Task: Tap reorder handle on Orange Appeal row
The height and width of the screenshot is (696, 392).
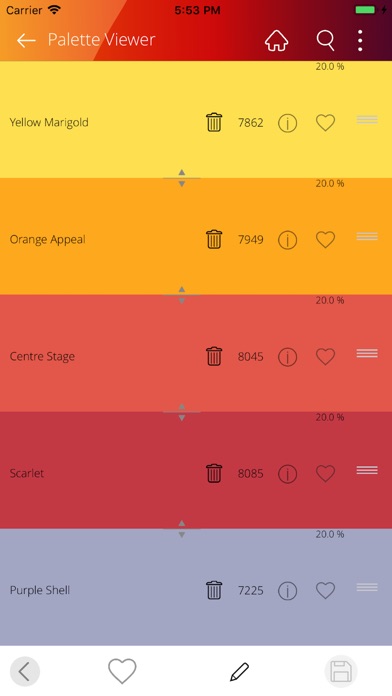Action: click(367, 236)
